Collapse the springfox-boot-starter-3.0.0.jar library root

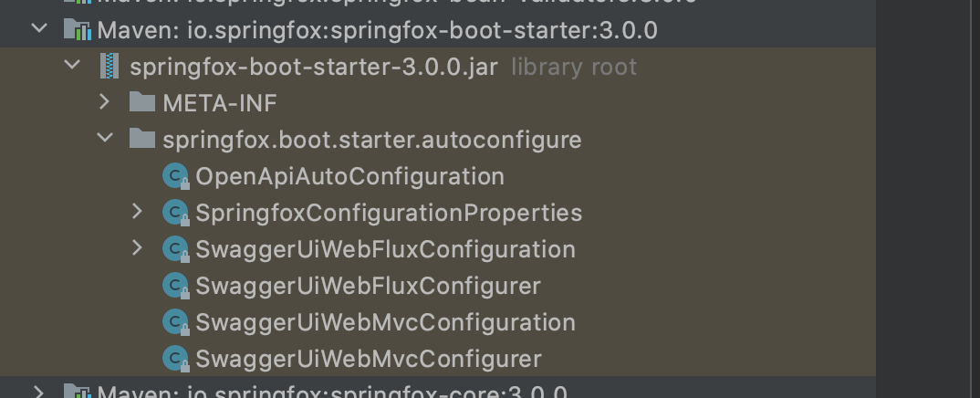[x=72, y=64]
